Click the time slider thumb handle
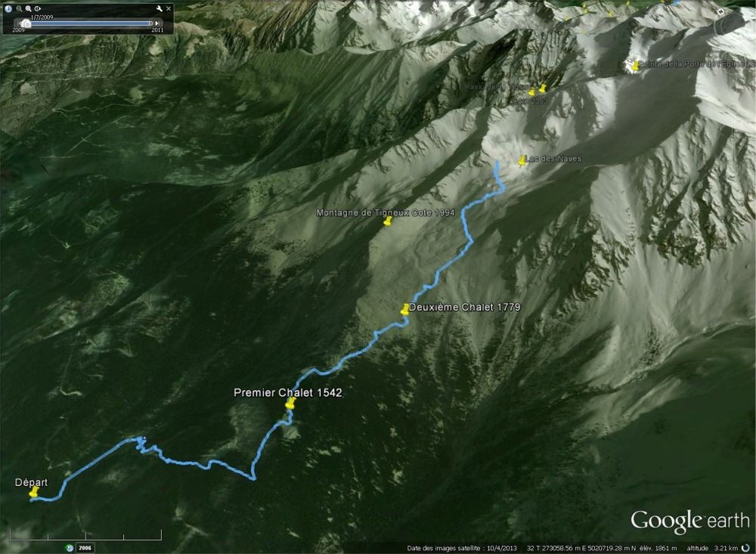The width and height of the screenshot is (756, 554). click(x=26, y=23)
